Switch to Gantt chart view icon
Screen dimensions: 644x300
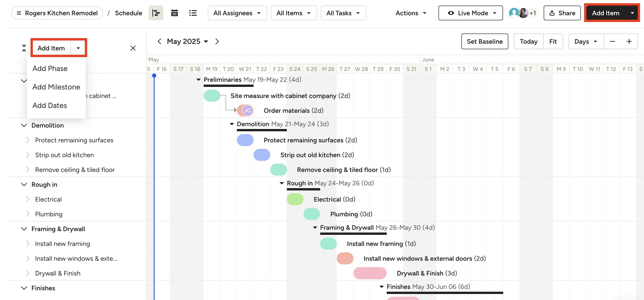[156, 13]
